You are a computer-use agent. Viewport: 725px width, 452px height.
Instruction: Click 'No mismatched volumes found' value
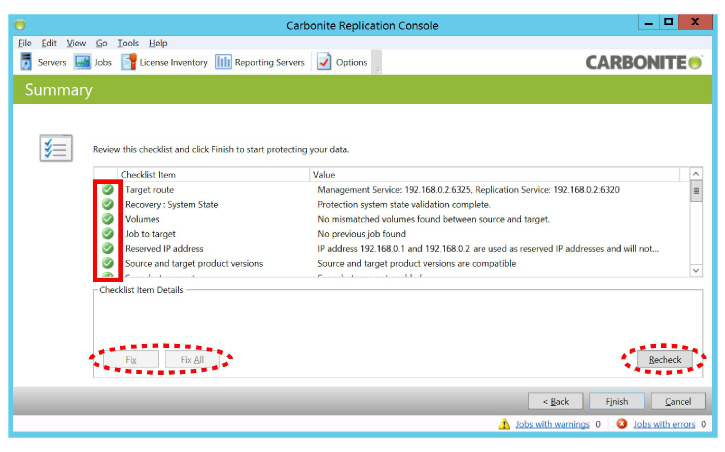click(x=433, y=219)
